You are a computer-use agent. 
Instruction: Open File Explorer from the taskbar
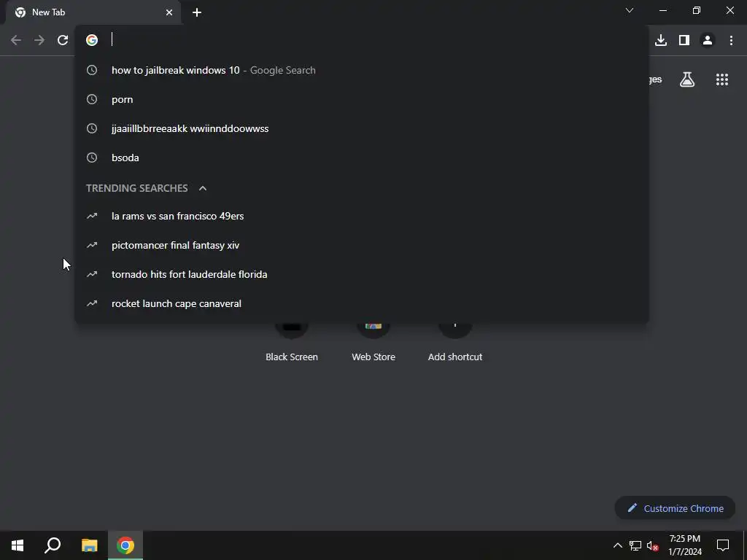click(x=89, y=545)
